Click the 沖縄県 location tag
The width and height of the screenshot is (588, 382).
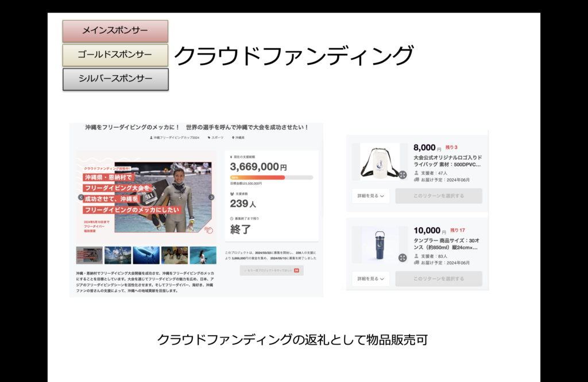pyautogui.click(x=239, y=138)
